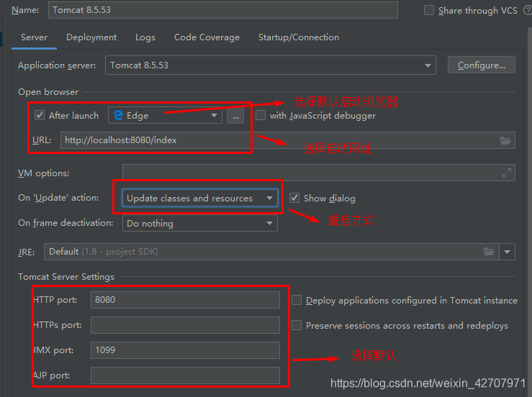Open the Code Coverage tab
Screen dimensions: 532x397
point(207,37)
